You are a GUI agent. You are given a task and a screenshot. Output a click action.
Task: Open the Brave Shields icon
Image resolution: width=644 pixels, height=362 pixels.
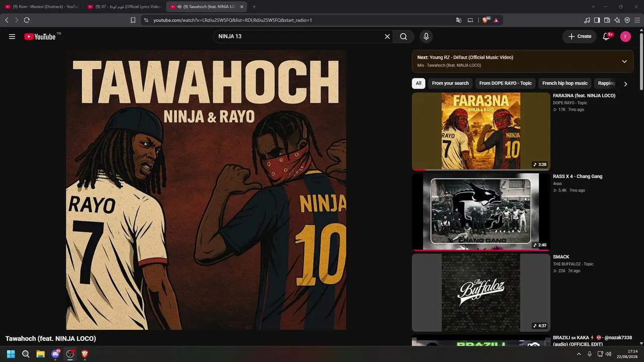coord(486,20)
